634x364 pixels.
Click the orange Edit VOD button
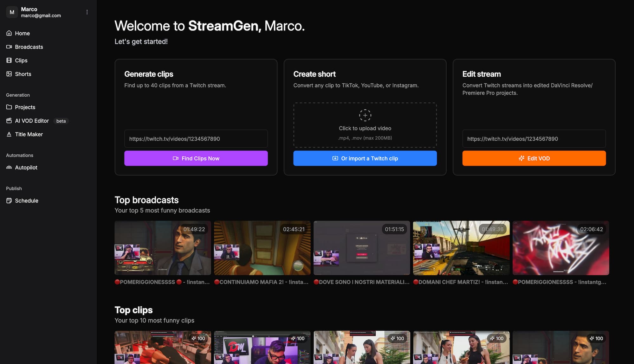tap(534, 158)
